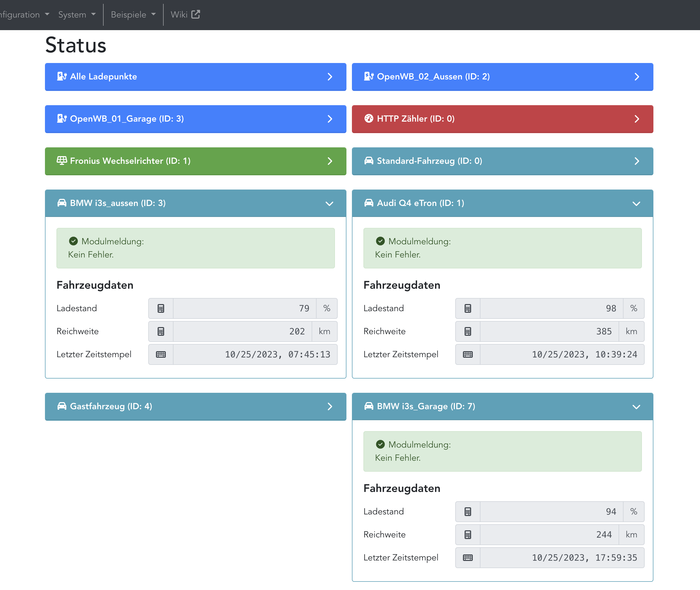Click BMW i3s_aussen Reichweite field showing 202
Image resolution: width=700 pixels, height=590 pixels.
[242, 331]
